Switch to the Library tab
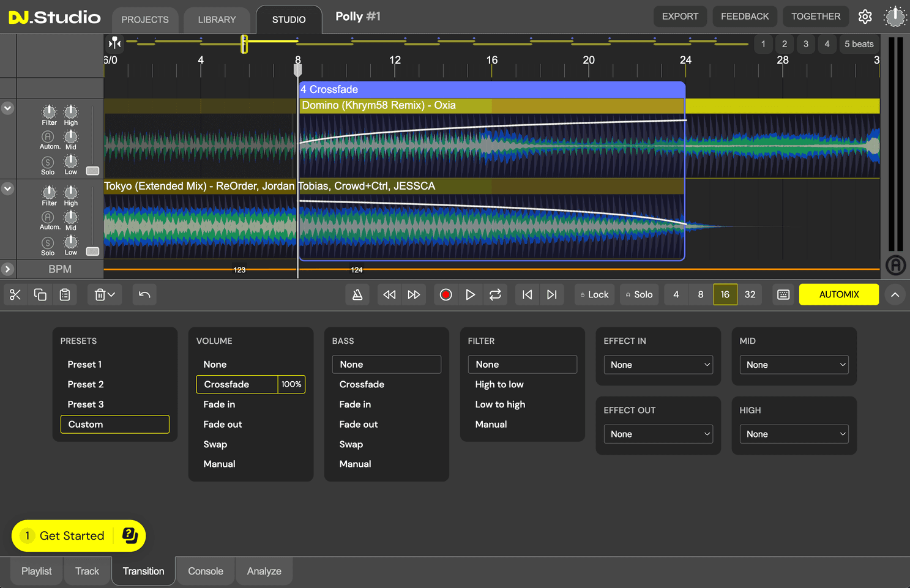The image size is (910, 588). tap(217, 20)
